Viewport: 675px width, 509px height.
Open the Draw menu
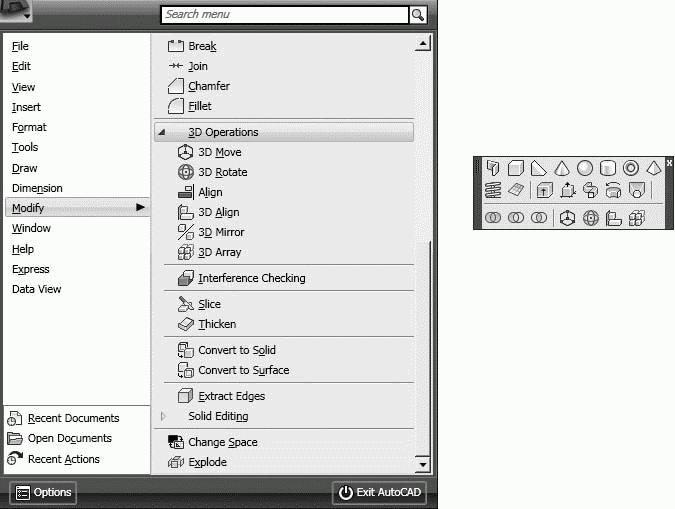tap(25, 168)
